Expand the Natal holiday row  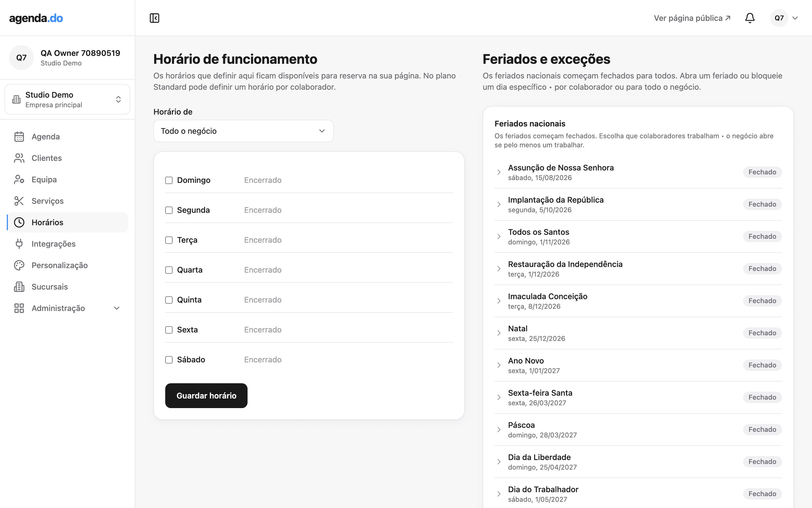pos(498,333)
